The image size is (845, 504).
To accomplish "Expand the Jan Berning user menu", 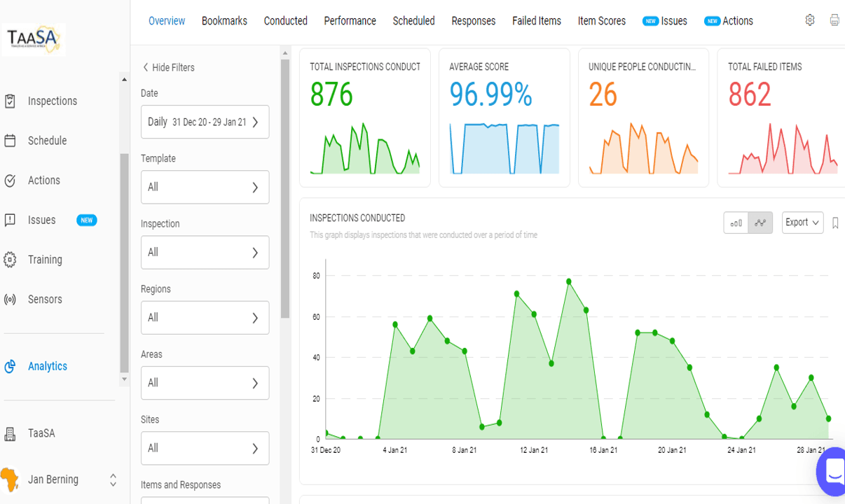I will [x=113, y=480].
